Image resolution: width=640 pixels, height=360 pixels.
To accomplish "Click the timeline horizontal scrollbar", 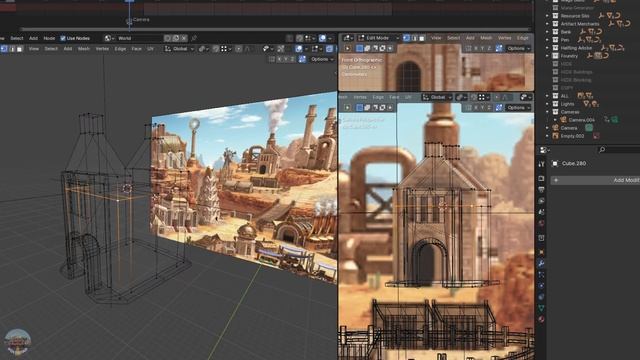I will coord(276,29).
